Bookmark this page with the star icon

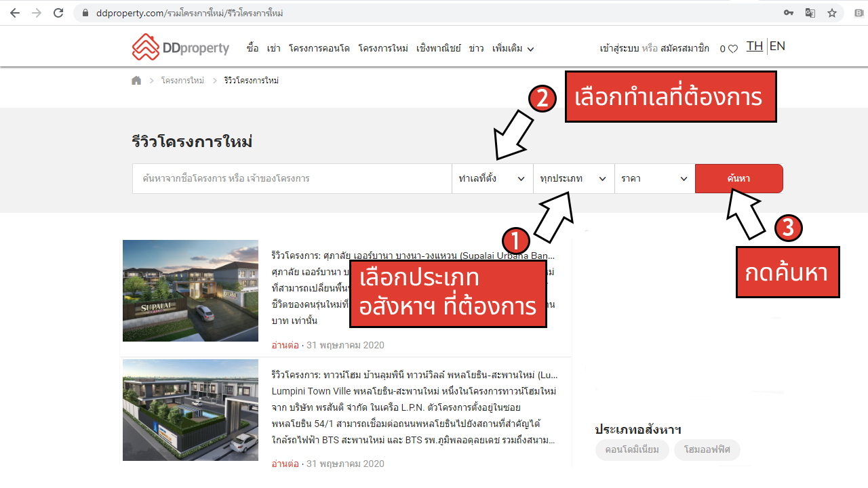(832, 13)
